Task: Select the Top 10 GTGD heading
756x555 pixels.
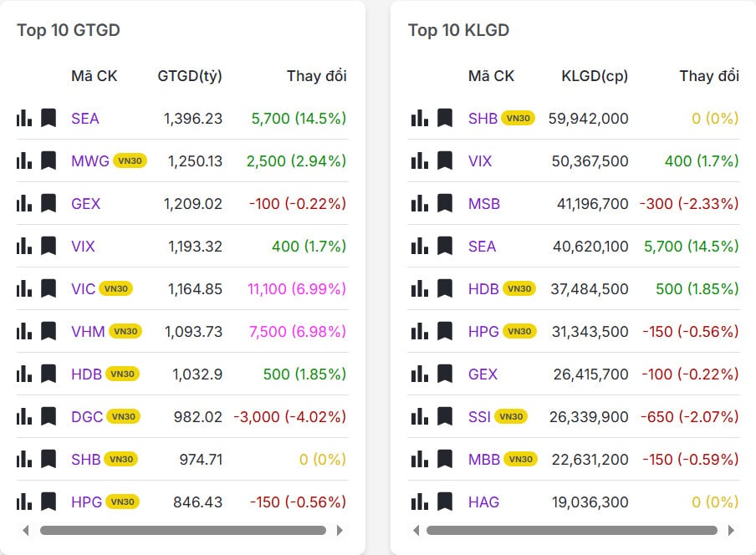Action: pos(69,30)
